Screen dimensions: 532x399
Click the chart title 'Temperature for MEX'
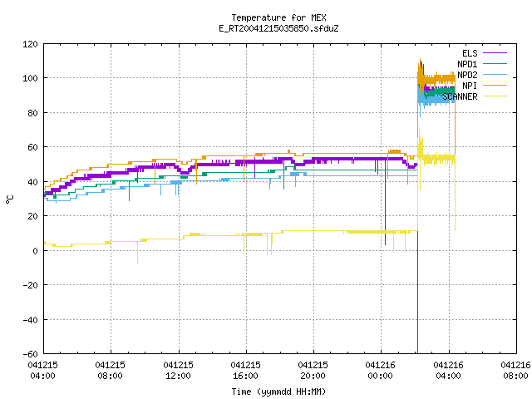[278, 17]
